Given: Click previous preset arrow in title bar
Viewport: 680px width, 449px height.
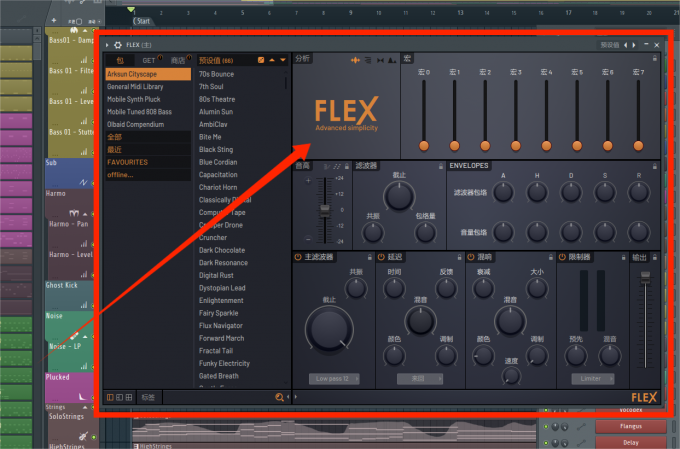Looking at the screenshot, I should pos(625,45).
